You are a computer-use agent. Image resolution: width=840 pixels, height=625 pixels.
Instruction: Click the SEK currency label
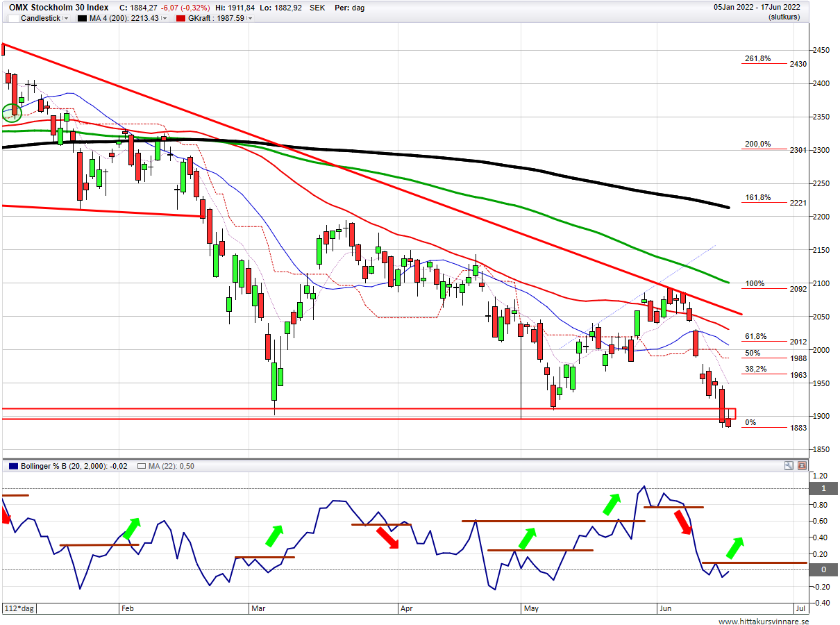[x=317, y=7]
